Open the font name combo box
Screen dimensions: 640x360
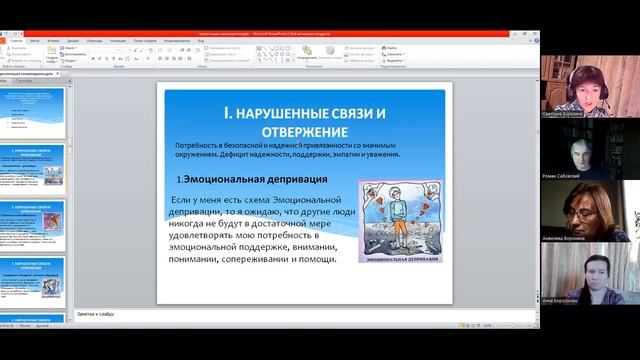pos(105,50)
